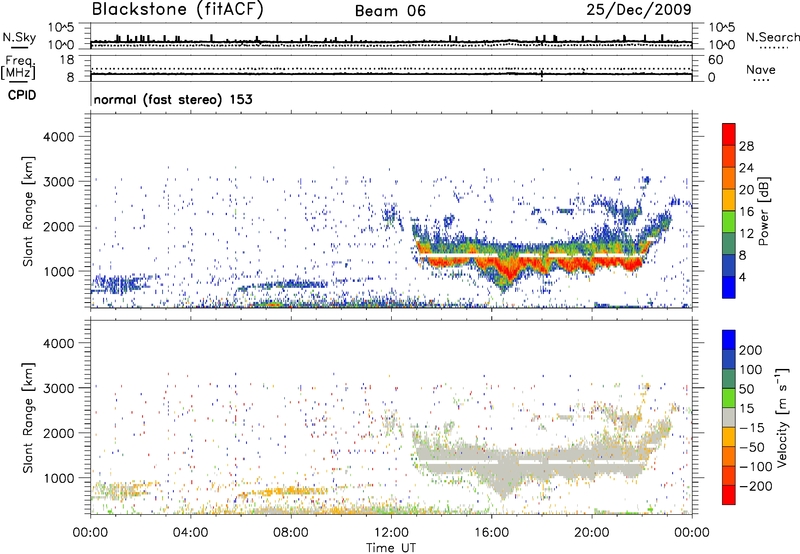Click the "Time UT" axis title
The image size is (800, 554).
tap(391, 547)
